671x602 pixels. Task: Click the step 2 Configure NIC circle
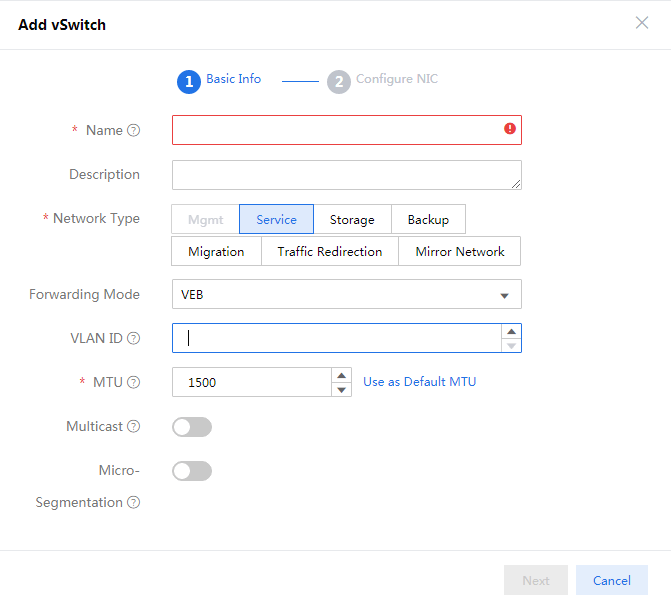pyautogui.click(x=339, y=81)
